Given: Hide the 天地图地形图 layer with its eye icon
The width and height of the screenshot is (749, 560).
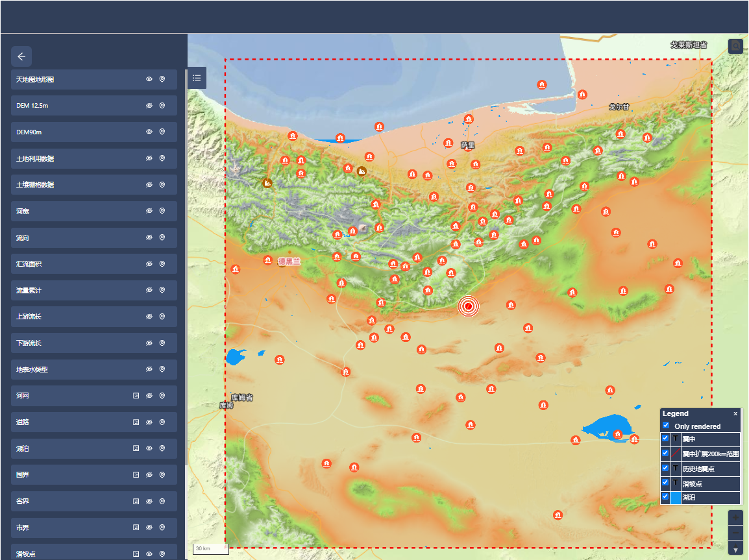Looking at the screenshot, I should click(149, 79).
